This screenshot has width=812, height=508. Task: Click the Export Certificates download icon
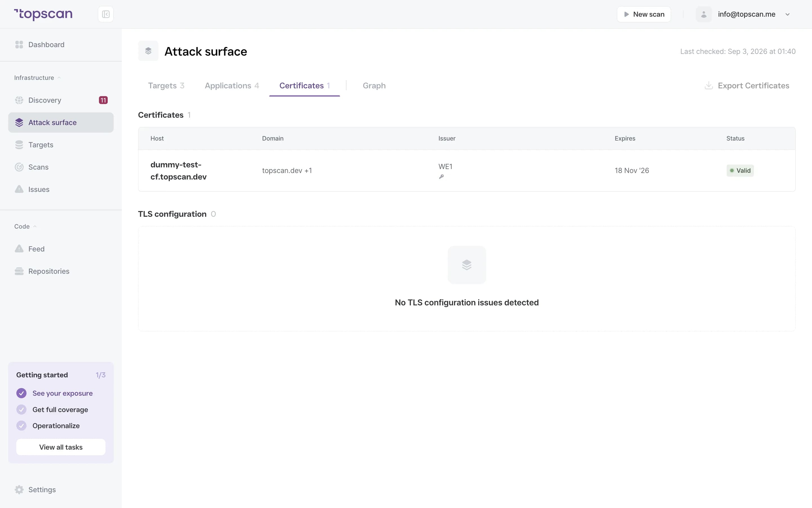[709, 86]
